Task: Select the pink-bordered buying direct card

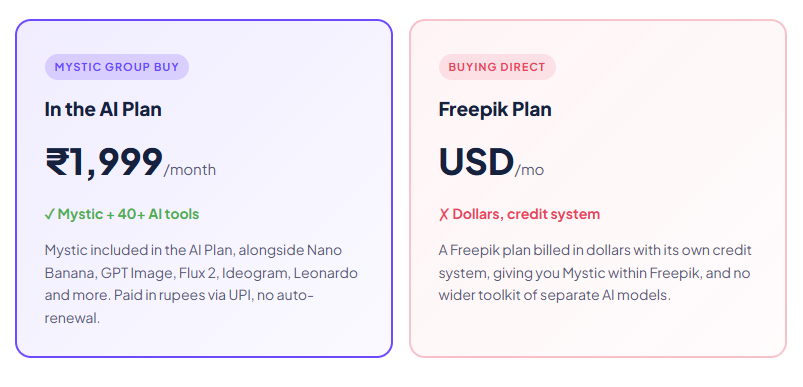Action: pyautogui.click(x=598, y=188)
